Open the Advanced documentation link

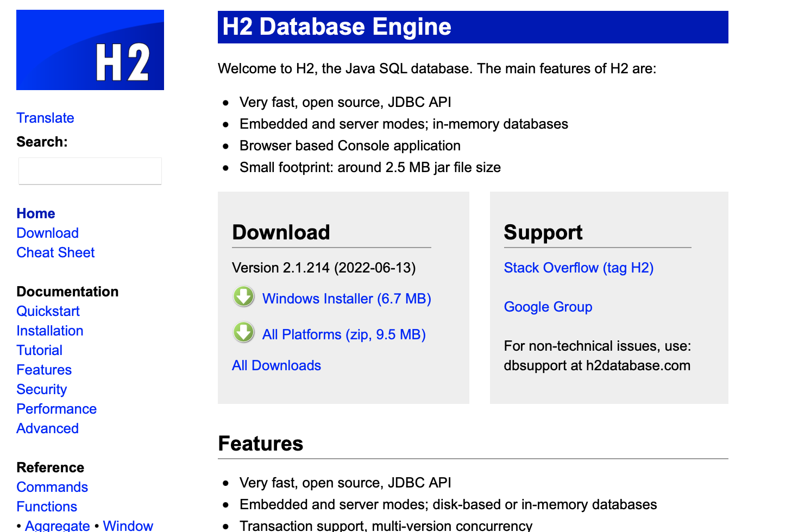(x=48, y=428)
